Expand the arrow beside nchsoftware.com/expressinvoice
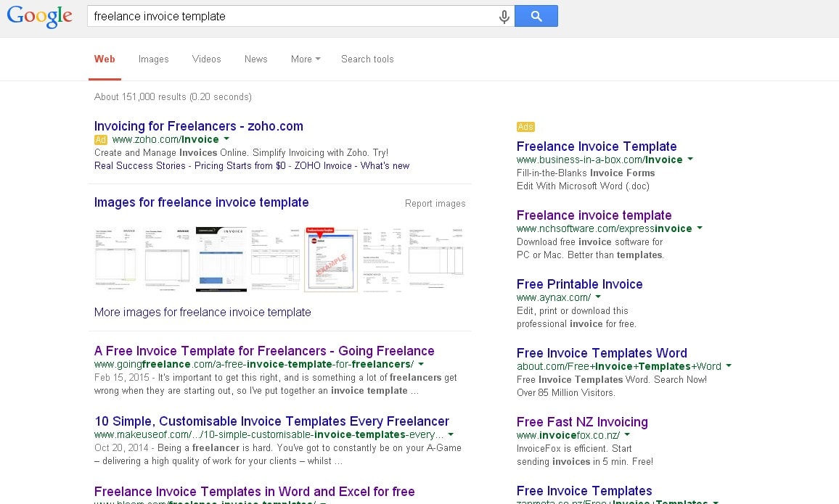The image size is (839, 504). [700, 228]
